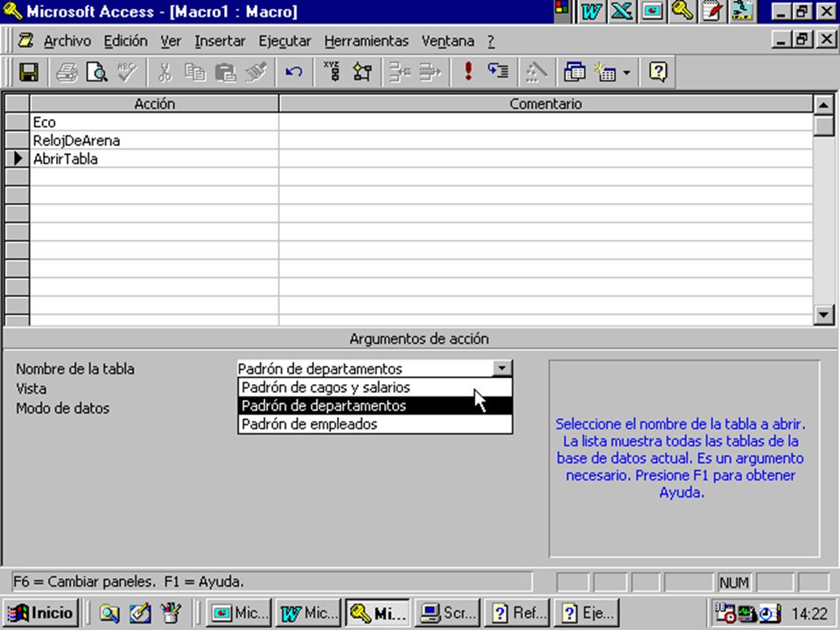Click the Build wand toolbar icon
Screen dimensions: 840x630
click(535, 72)
